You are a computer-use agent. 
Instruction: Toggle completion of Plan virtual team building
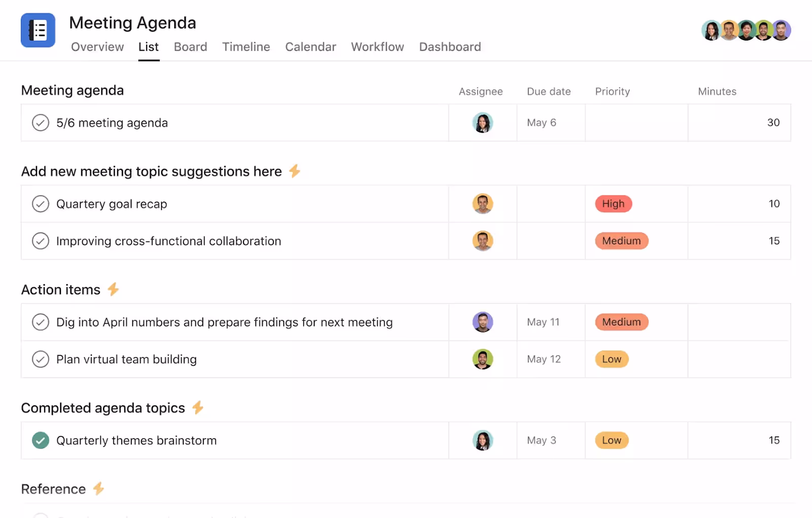point(41,359)
